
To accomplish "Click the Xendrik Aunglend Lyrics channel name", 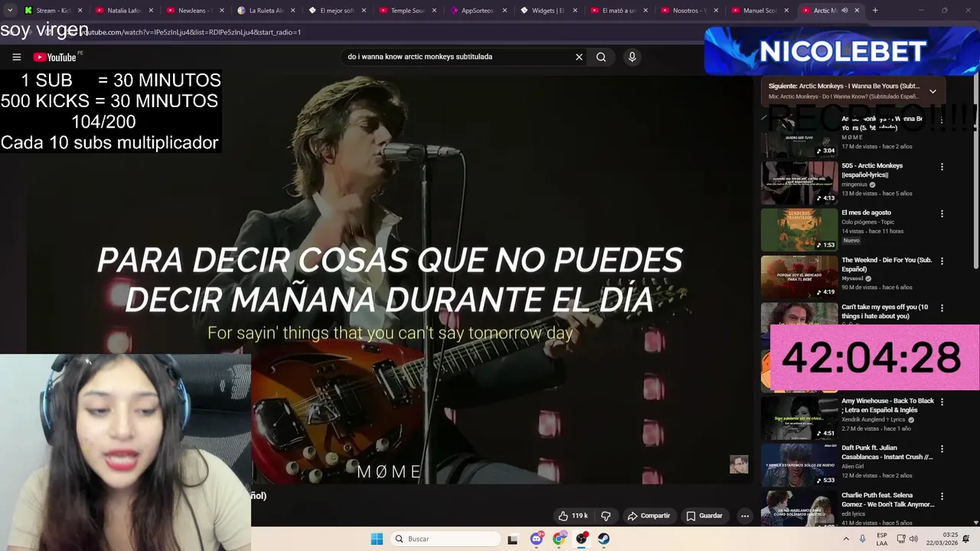I will click(x=873, y=419).
